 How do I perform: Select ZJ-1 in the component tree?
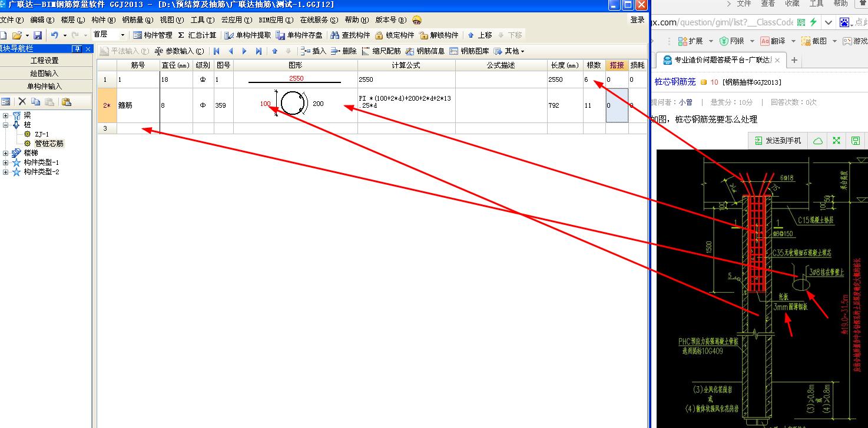(42, 134)
